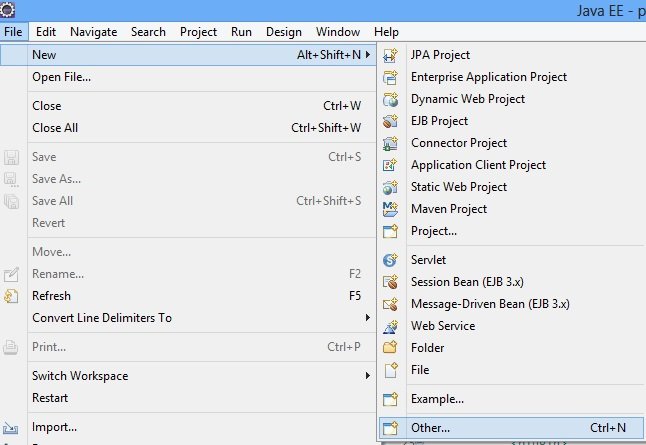This screenshot has width=646, height=445.
Task: Choose Restart from the File menu
Action: (x=188, y=398)
